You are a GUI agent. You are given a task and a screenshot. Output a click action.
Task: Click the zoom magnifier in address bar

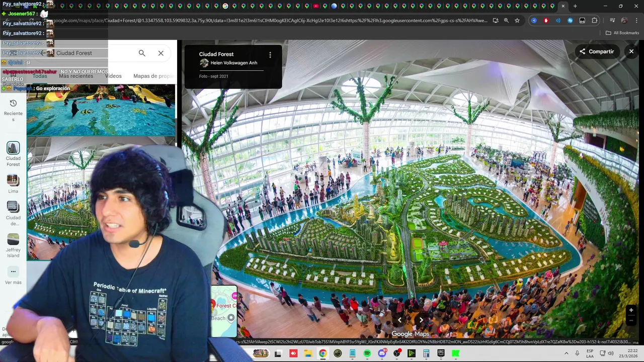click(x=506, y=21)
